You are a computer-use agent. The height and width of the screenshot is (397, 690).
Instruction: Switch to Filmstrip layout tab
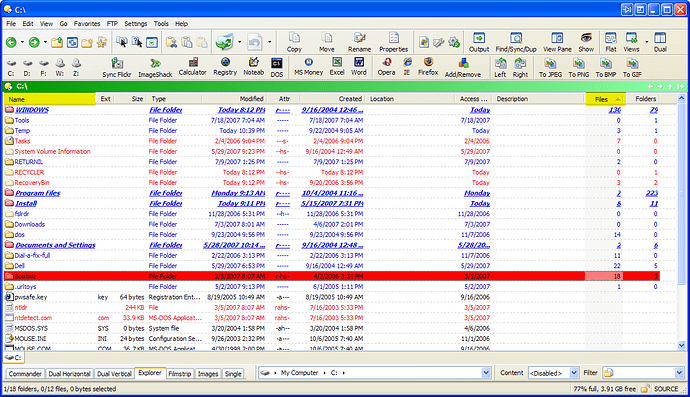tap(180, 374)
